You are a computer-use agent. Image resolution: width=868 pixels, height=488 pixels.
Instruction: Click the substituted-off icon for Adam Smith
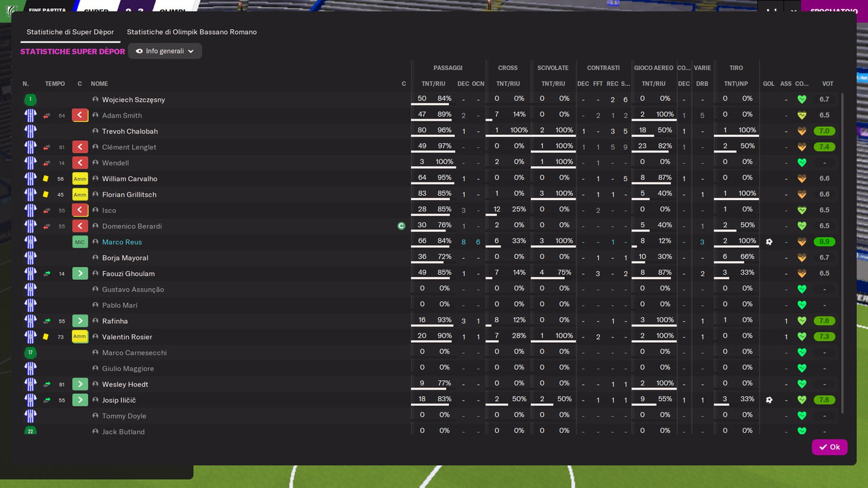[x=81, y=115]
